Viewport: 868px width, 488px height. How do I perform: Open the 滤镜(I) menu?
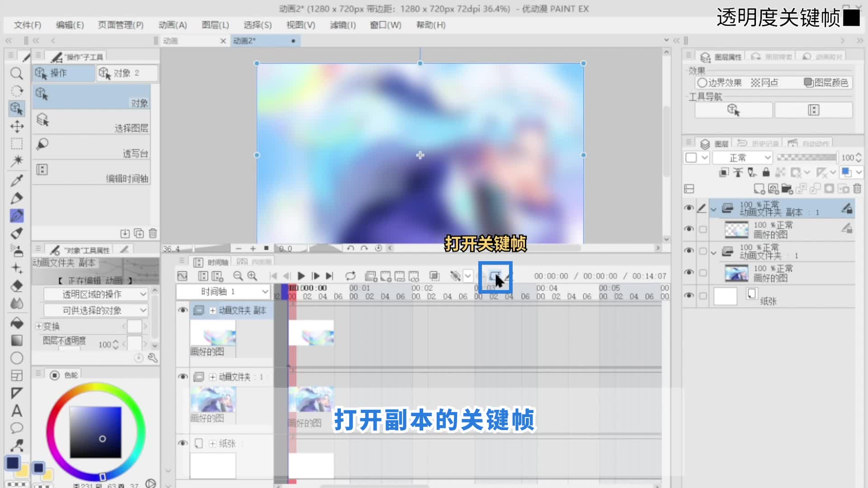[343, 25]
